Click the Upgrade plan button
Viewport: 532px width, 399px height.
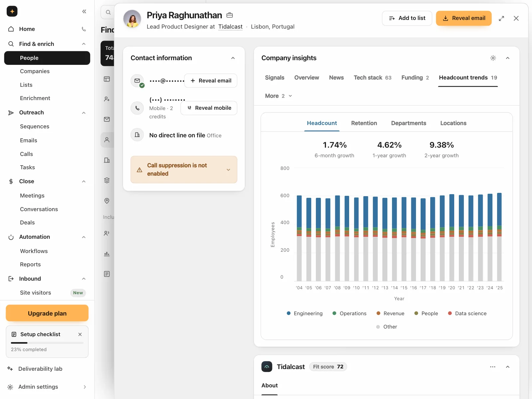pyautogui.click(x=47, y=313)
